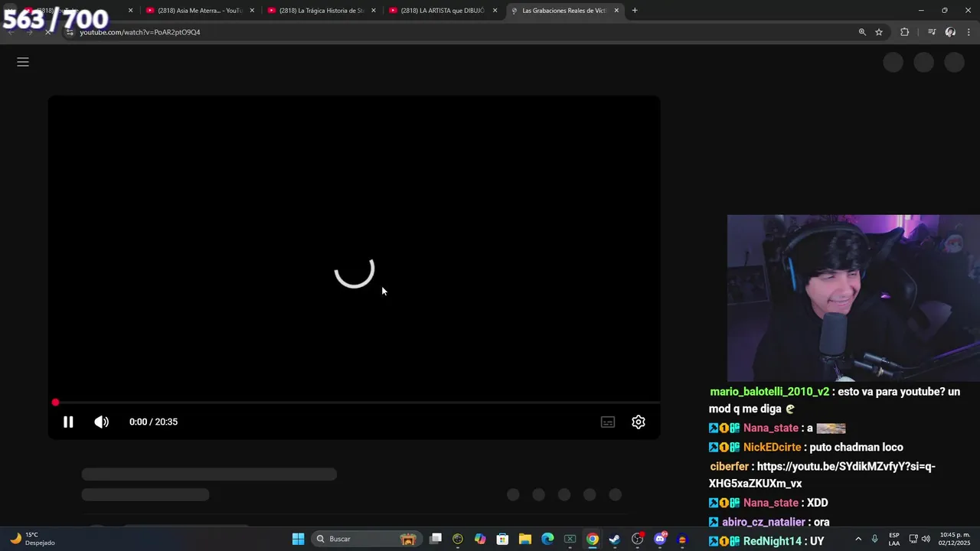
Task: Click chat username abiro_cz_natalier
Action: 763,522
